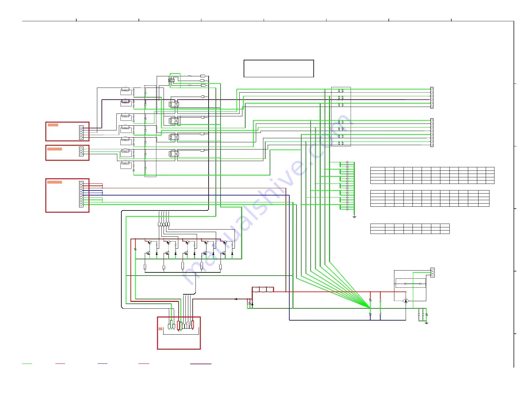Image resolution: width=532 pixels, height=395 pixels.
Task: Click the purple legend line swatch
Action: point(200,364)
